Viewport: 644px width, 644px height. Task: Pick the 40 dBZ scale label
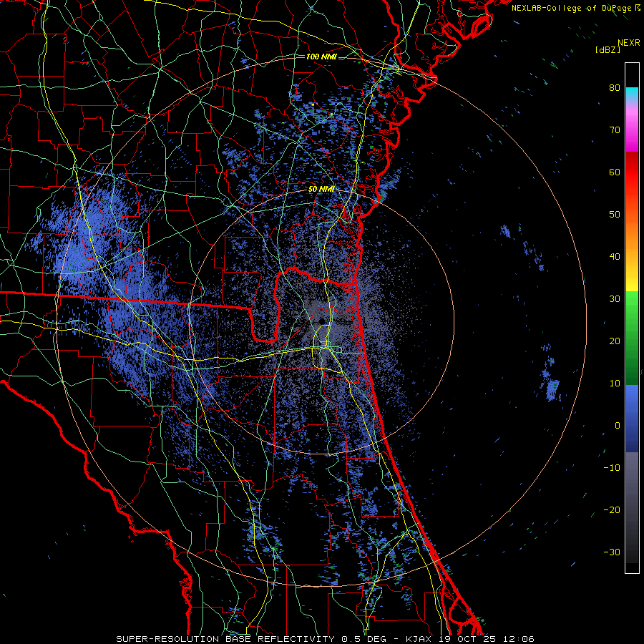point(615,257)
